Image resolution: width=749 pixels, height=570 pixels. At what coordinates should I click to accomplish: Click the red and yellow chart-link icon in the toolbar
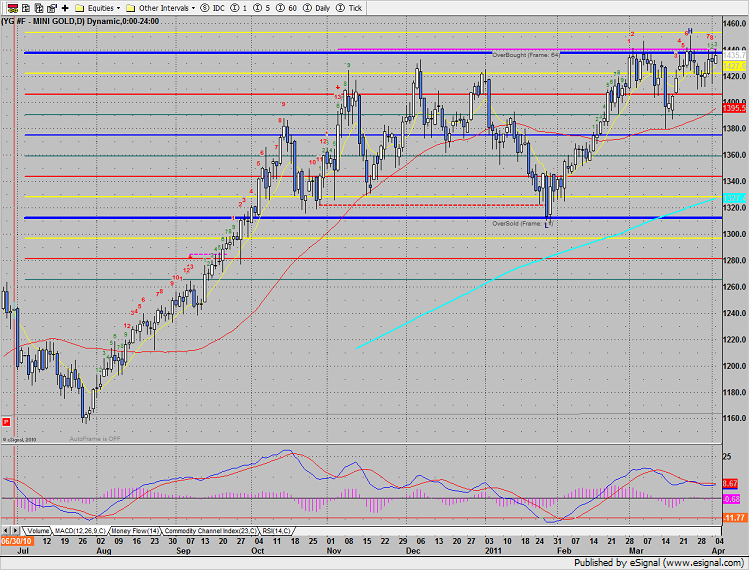pyautogui.click(x=13, y=8)
